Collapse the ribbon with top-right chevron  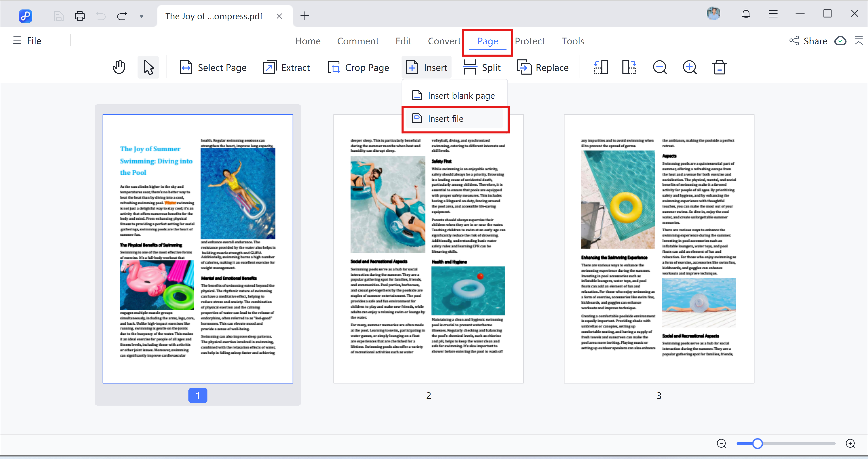coord(858,41)
